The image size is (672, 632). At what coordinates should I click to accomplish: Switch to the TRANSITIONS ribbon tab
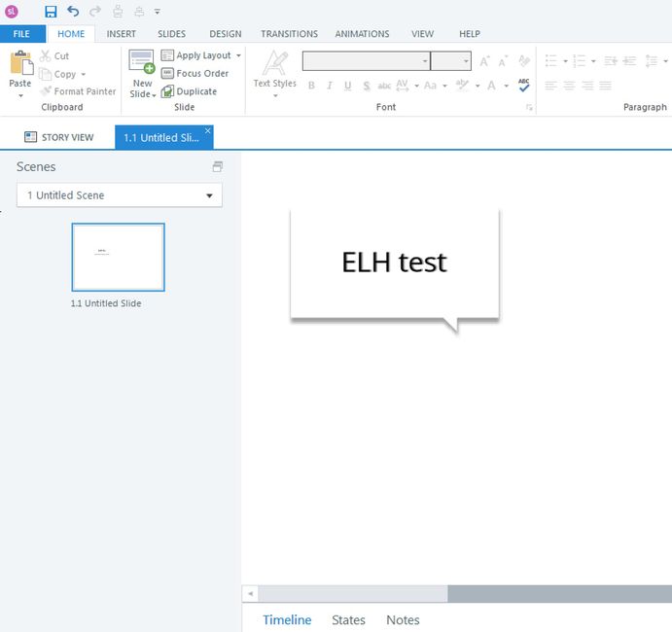tap(289, 34)
